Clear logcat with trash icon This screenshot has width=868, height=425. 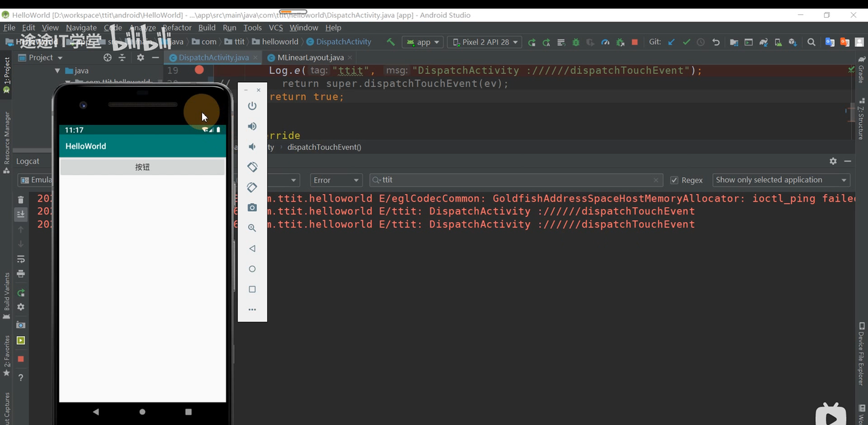point(21,200)
